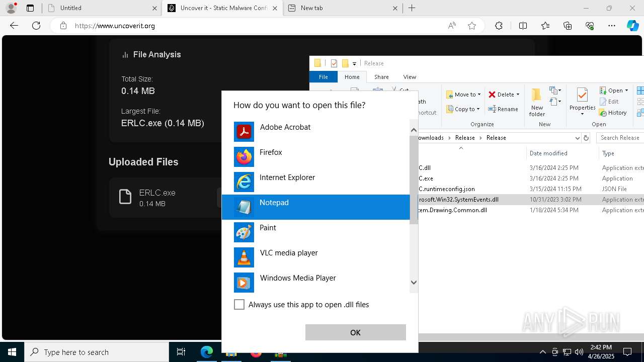Enable Always use this app for .dll files
This screenshot has width=644, height=362.
[239, 305]
